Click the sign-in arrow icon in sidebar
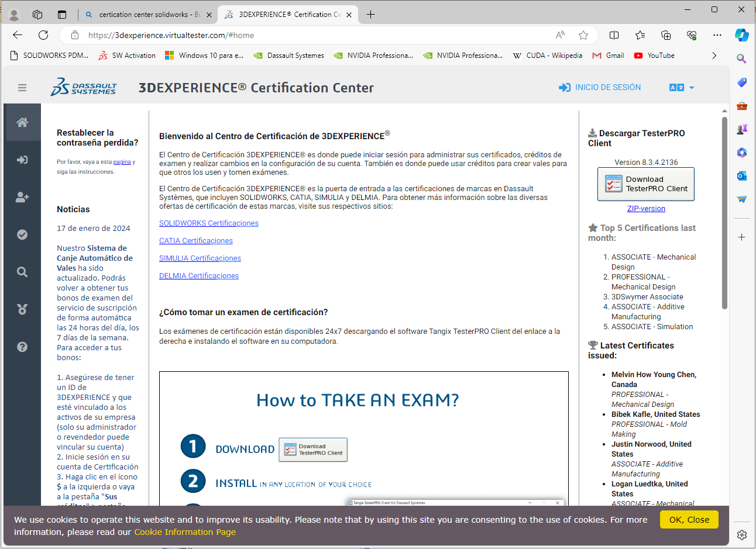Image resolution: width=756 pixels, height=549 pixels. [22, 160]
